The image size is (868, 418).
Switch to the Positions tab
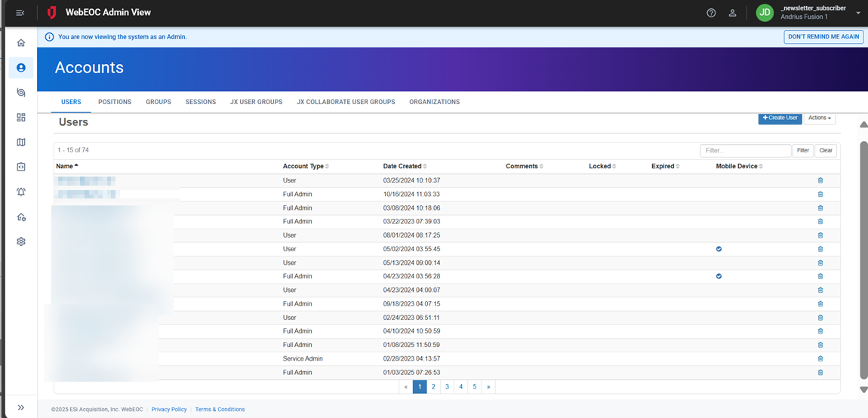[115, 102]
